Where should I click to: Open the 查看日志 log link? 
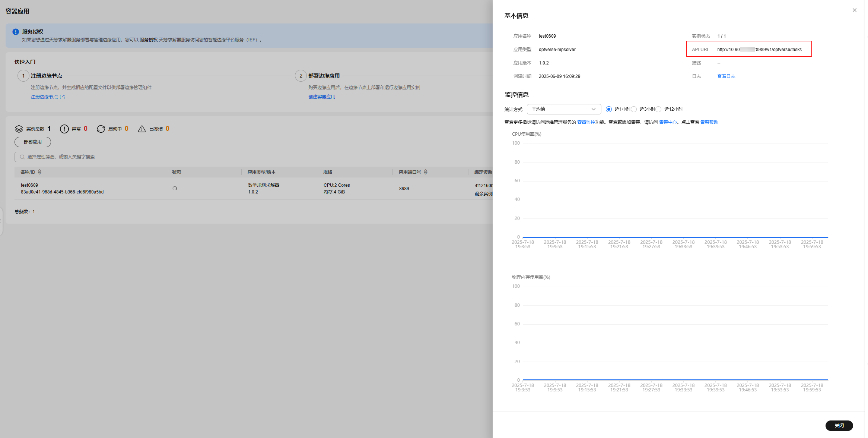[x=726, y=76]
